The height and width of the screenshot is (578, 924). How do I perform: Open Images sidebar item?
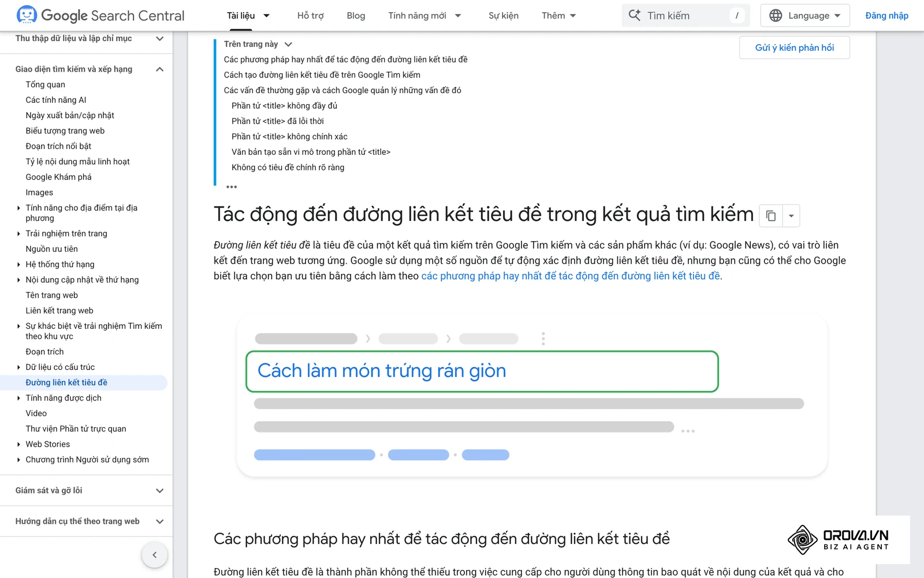39,192
